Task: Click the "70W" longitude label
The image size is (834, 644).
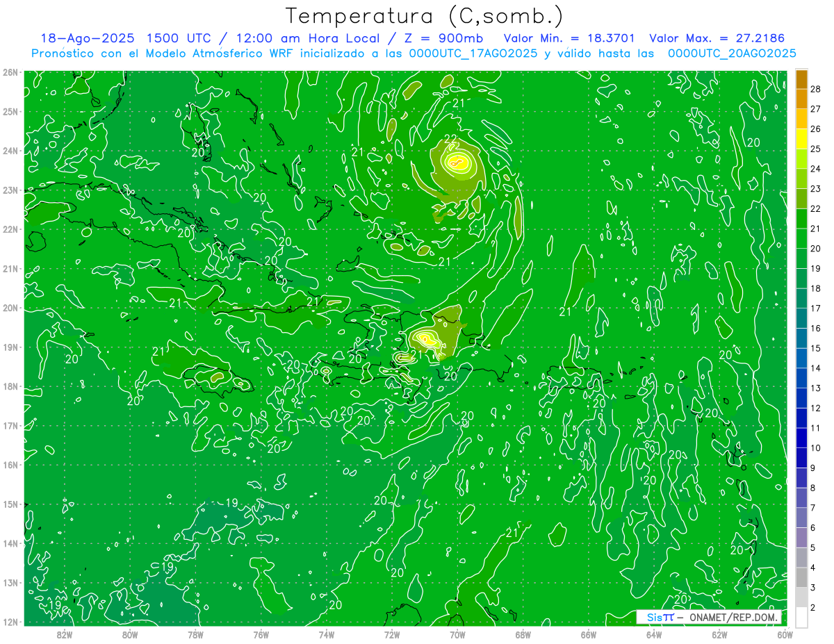Action: 457,634
